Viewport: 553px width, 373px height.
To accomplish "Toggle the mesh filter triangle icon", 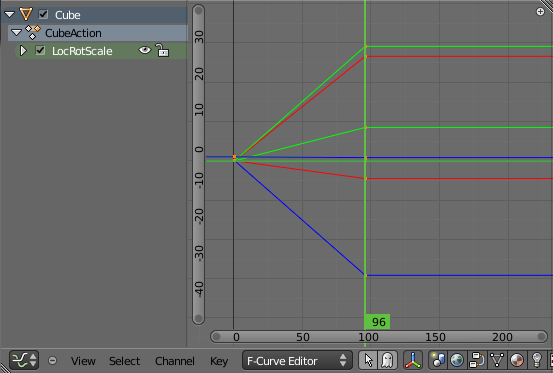I will click(x=497, y=360).
